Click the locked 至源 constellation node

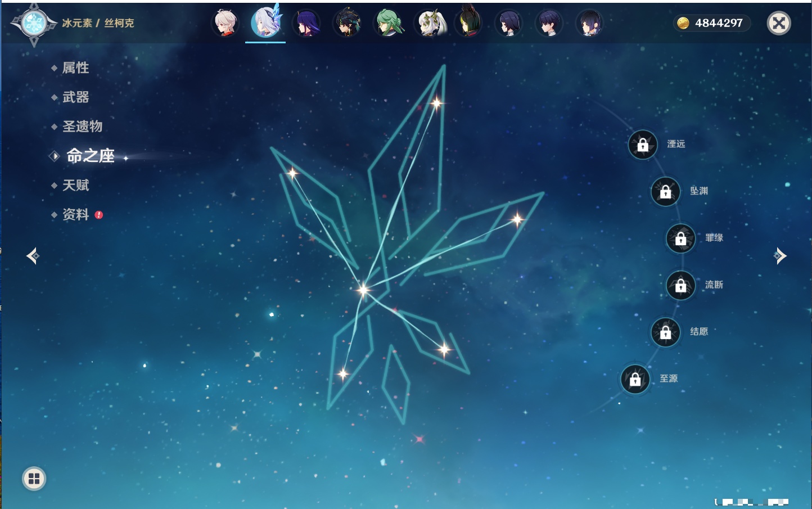pos(635,380)
